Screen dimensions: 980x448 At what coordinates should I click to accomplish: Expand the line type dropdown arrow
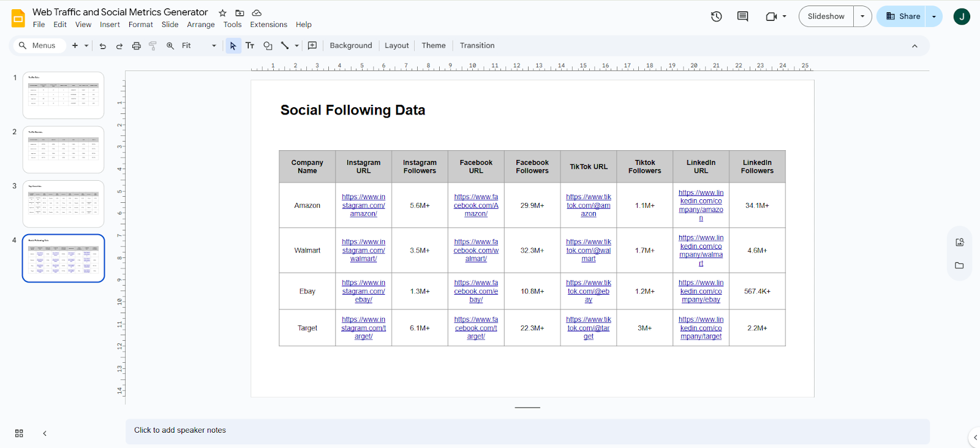pos(297,46)
